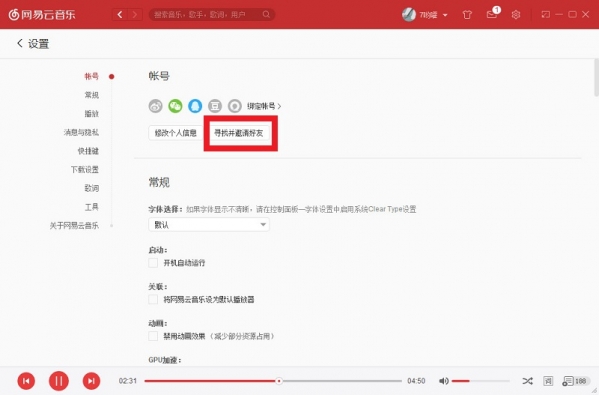This screenshot has width=599, height=395.
Task: Select 工具 in settings sidebar
Action: [92, 207]
